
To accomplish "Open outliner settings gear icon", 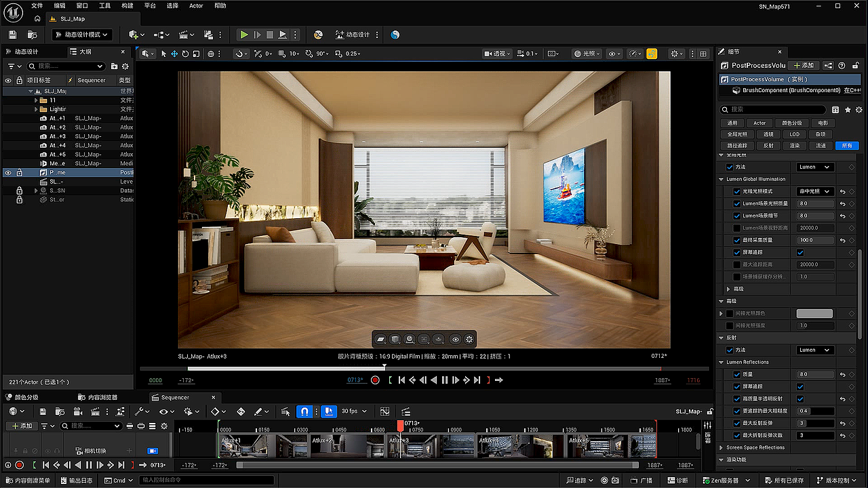I will coord(125,66).
